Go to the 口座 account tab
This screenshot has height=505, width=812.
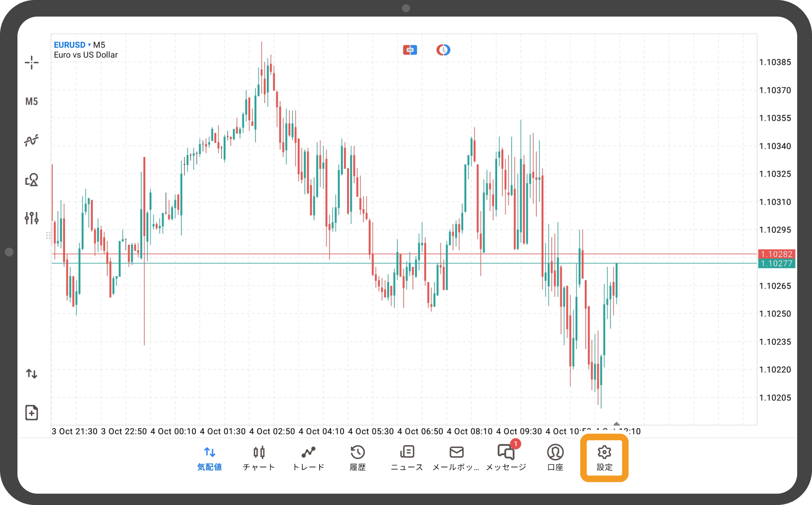555,458
